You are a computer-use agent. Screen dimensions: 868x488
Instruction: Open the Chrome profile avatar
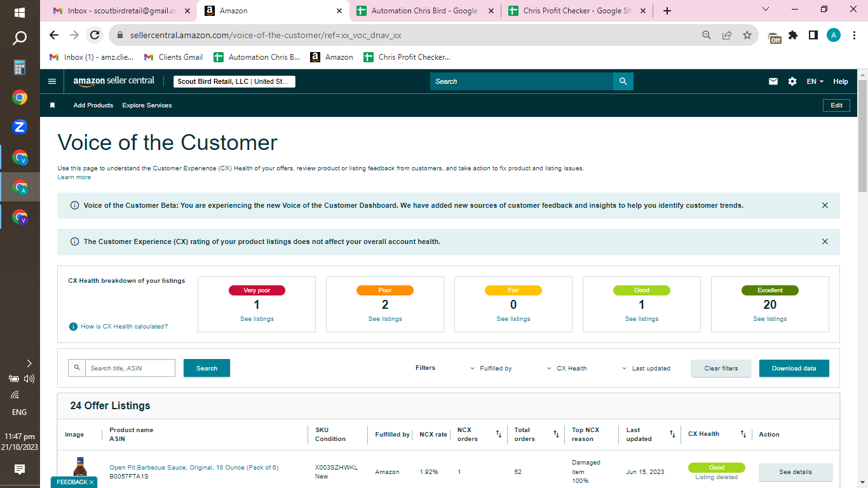[x=834, y=35]
